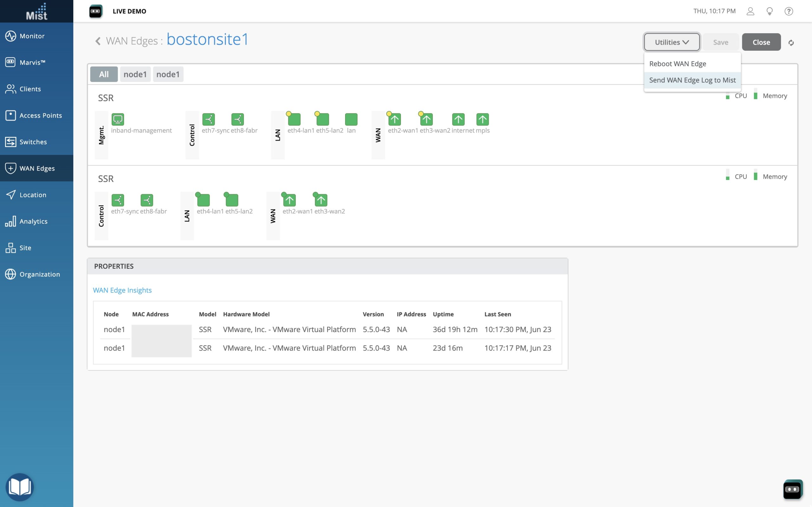
Task: Click the refresh icon next to Close
Action: (x=791, y=42)
